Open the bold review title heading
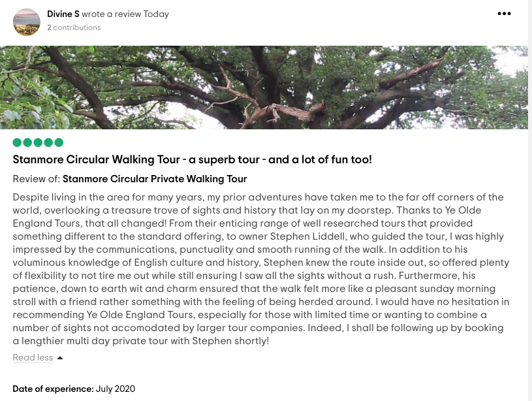Screen dimensions: 532x401 pyautogui.click(x=192, y=159)
